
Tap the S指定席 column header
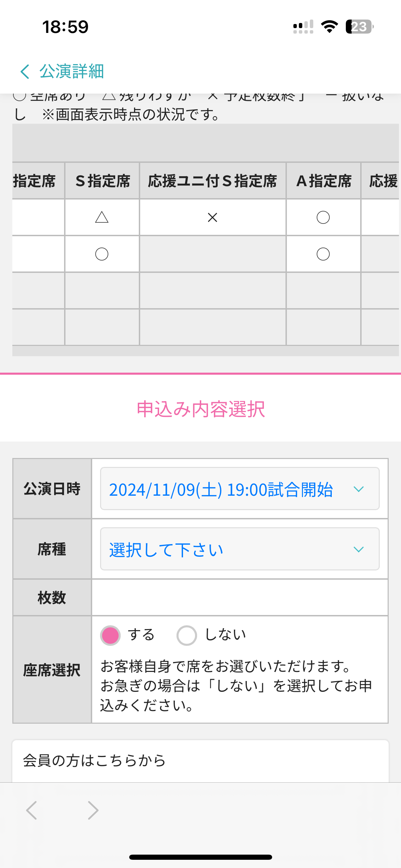[102, 181]
